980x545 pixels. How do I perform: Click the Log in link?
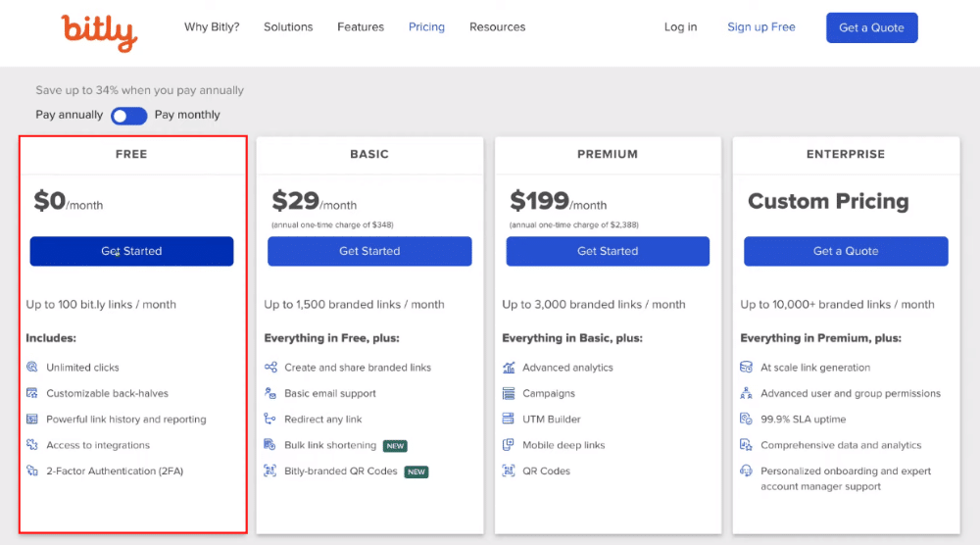pos(681,26)
